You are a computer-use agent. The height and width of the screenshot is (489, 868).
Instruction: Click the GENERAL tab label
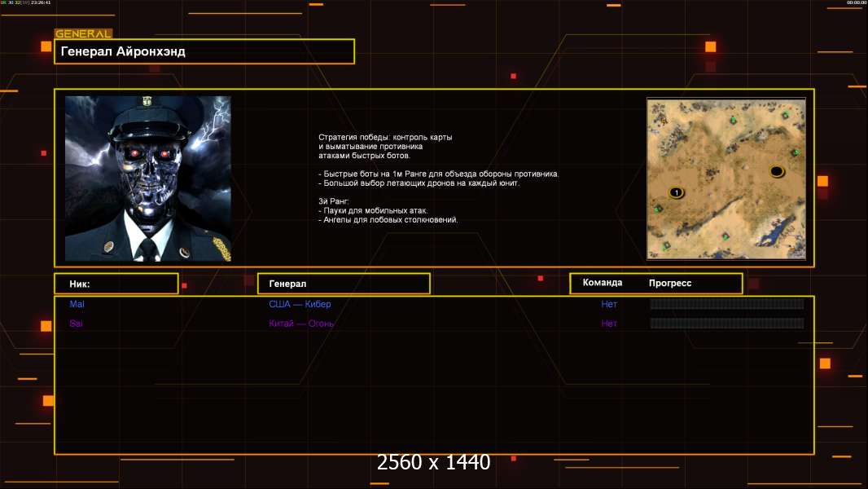pos(83,34)
